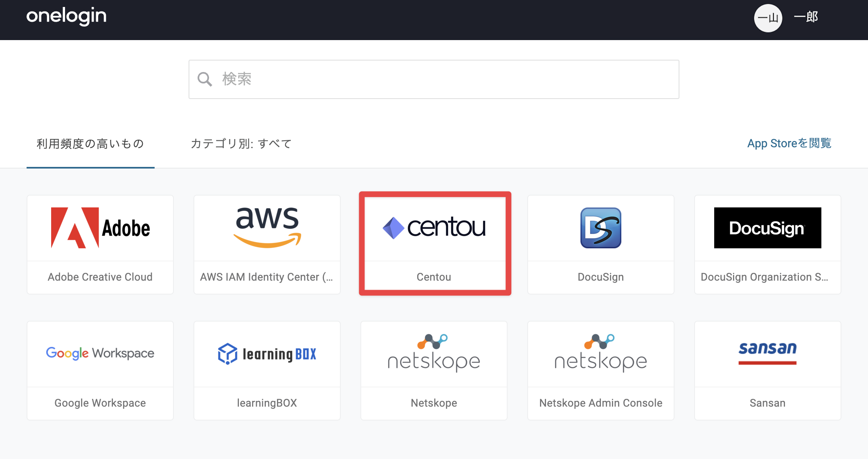868x459 pixels.
Task: Open the learningBOX logo tile
Action: click(x=267, y=354)
